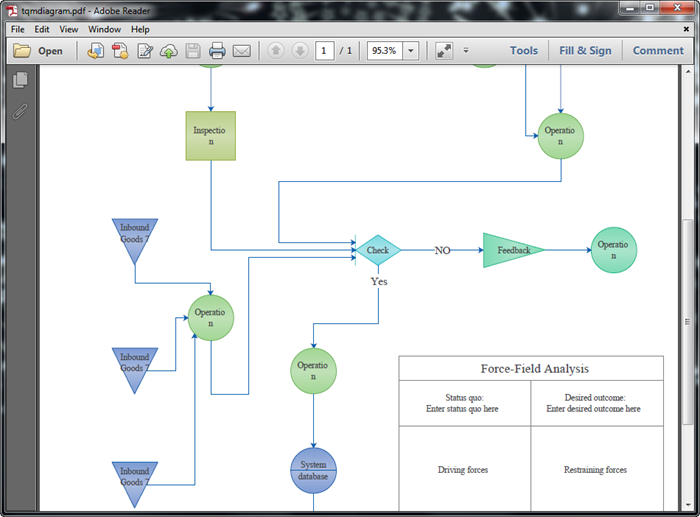Show attachments paperclip panel icon

click(20, 112)
